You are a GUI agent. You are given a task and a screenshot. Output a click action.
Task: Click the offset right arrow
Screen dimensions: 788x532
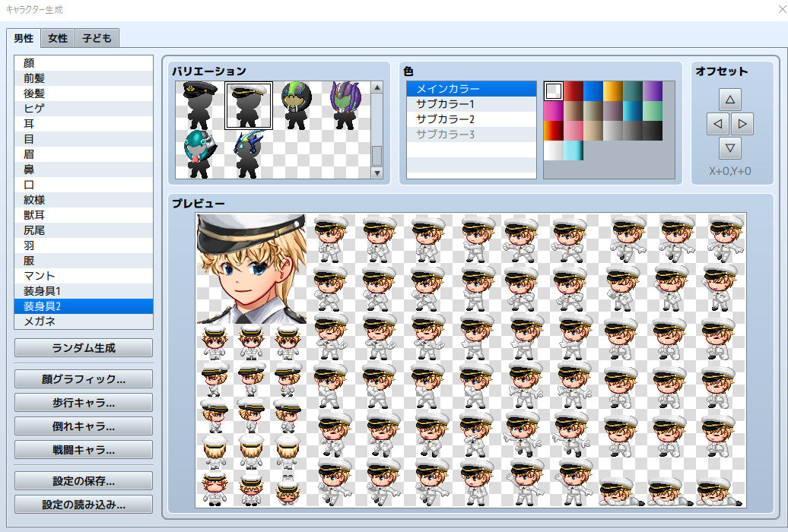click(742, 124)
